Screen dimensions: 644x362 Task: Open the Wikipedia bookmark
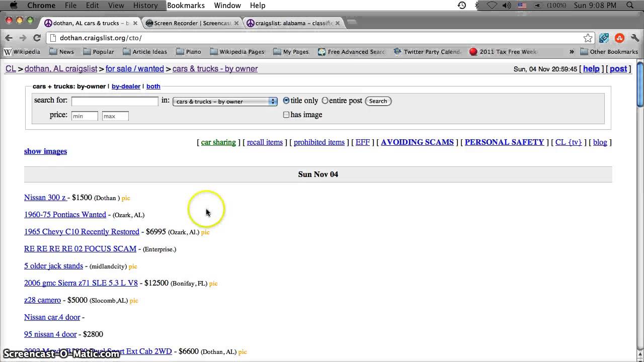(x=22, y=52)
